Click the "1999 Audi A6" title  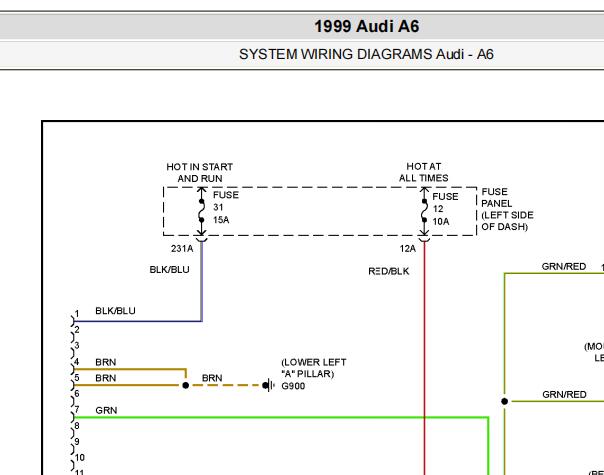tap(366, 26)
